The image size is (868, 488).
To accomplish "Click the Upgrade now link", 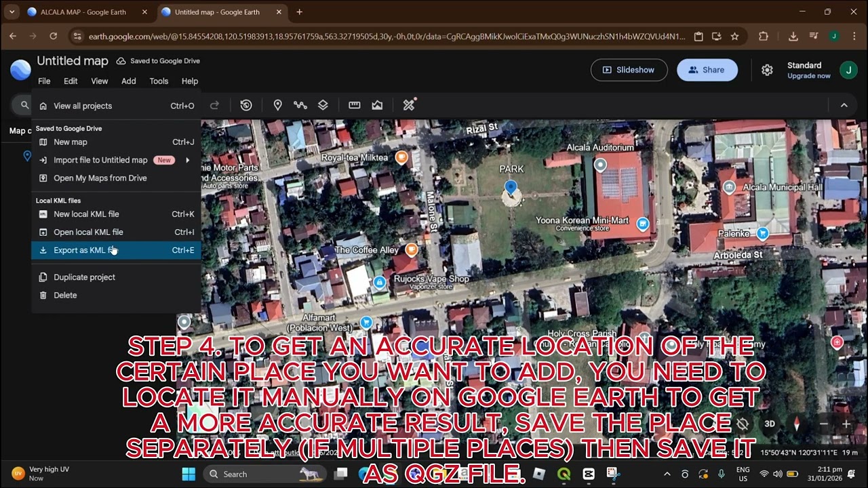I will (x=808, y=76).
